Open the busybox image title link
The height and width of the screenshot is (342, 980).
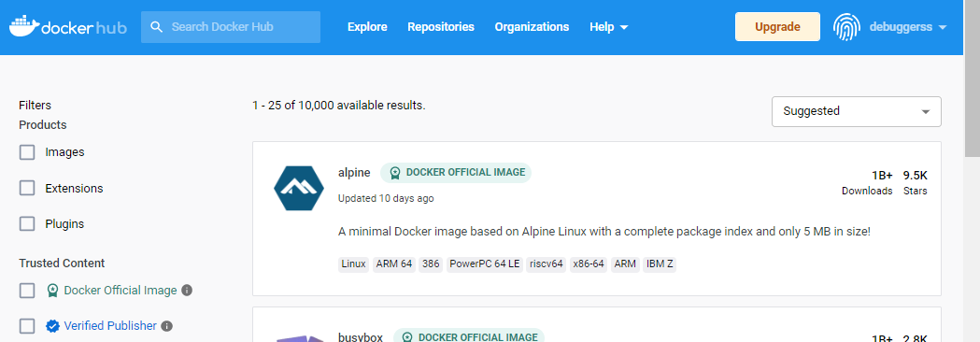[361, 337]
